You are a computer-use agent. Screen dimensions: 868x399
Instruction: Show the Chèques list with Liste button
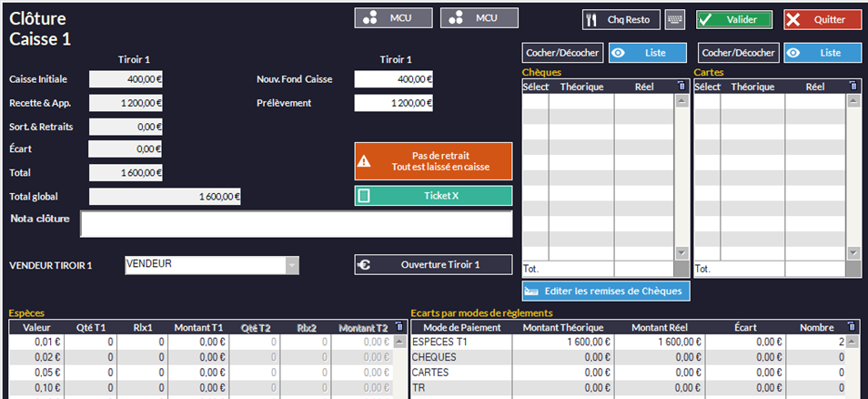click(647, 53)
